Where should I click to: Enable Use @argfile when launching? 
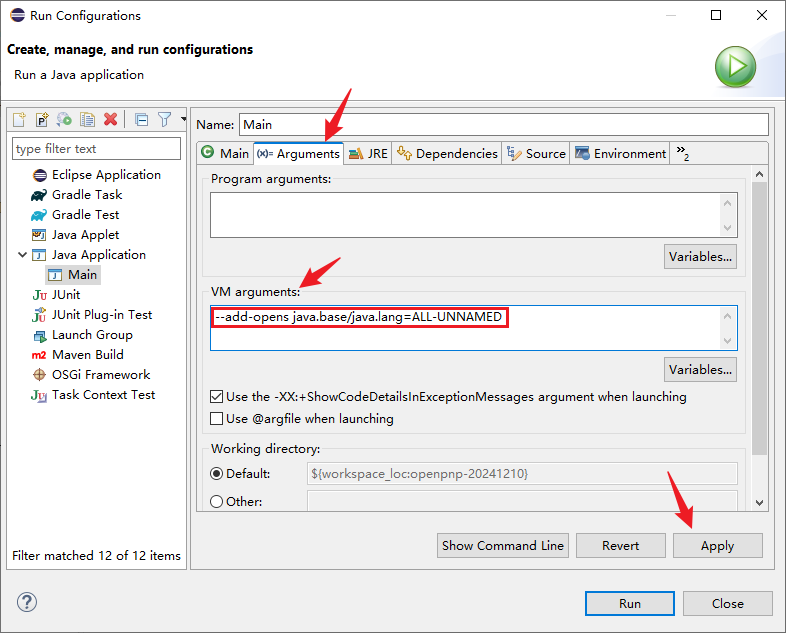tap(217, 419)
